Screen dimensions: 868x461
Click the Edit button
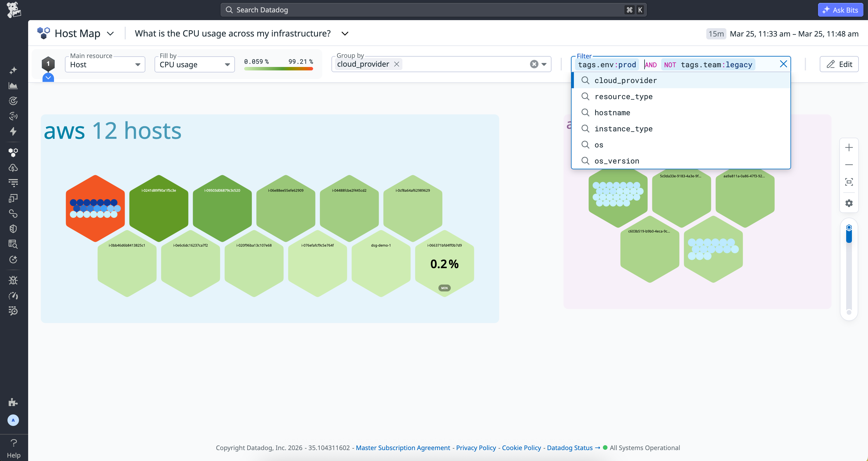tap(839, 64)
